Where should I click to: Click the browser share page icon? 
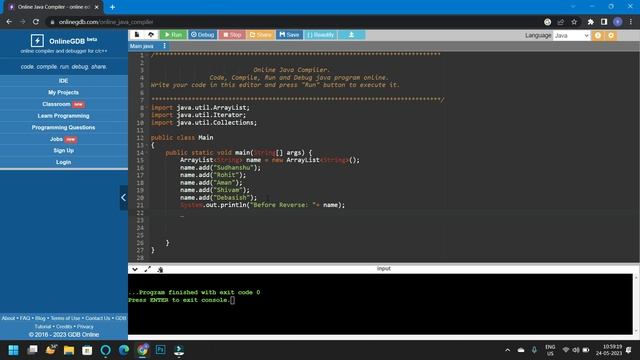tap(561, 22)
